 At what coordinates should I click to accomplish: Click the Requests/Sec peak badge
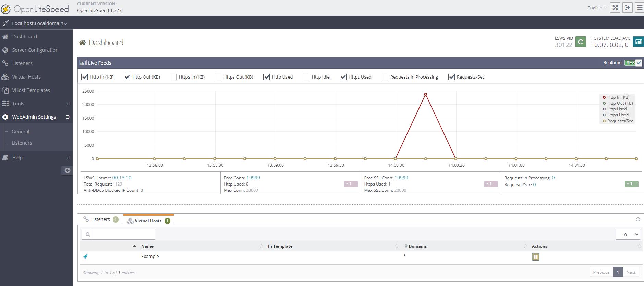[631, 184]
